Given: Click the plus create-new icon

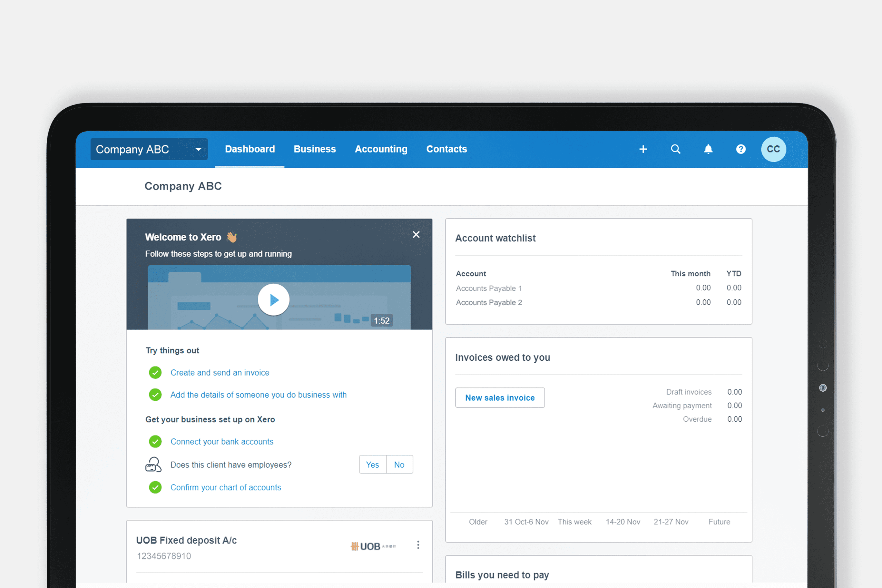Looking at the screenshot, I should coord(643,149).
